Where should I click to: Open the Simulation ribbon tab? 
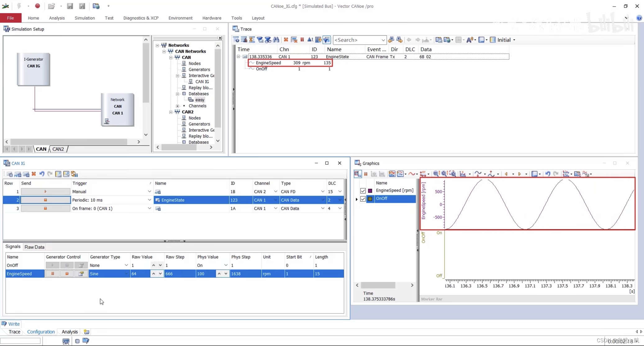click(84, 18)
